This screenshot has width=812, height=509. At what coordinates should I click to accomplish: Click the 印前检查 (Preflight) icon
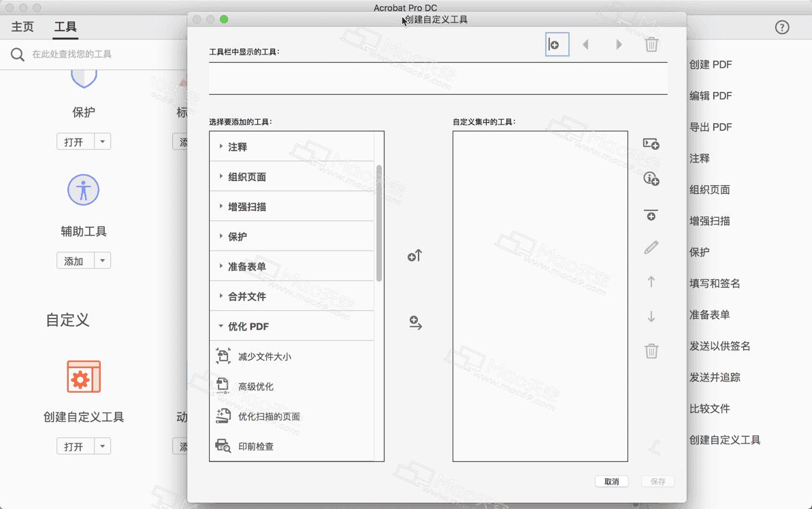click(x=223, y=444)
